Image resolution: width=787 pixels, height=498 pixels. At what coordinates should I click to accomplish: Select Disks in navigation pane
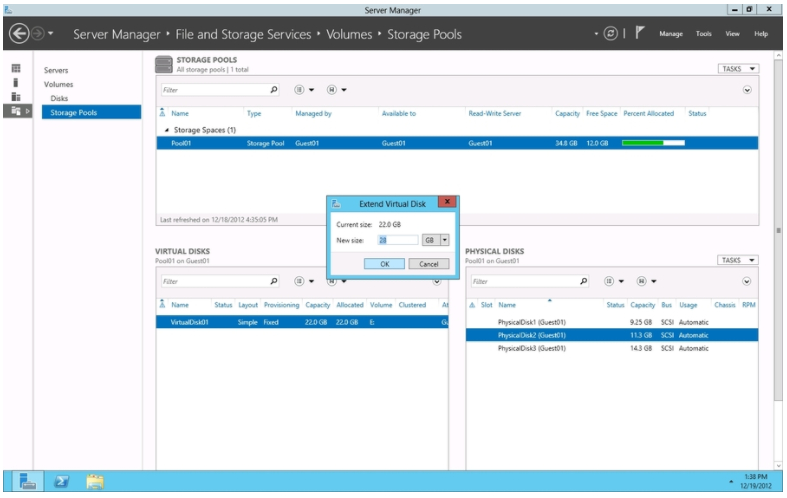coord(59,98)
